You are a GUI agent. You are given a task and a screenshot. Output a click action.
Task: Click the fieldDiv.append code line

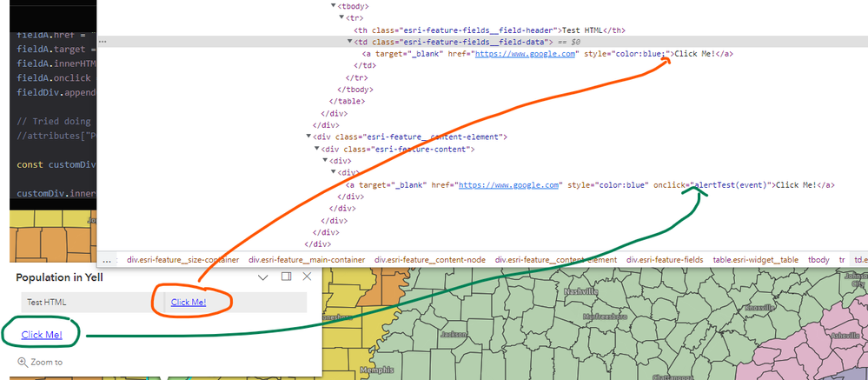click(x=56, y=92)
